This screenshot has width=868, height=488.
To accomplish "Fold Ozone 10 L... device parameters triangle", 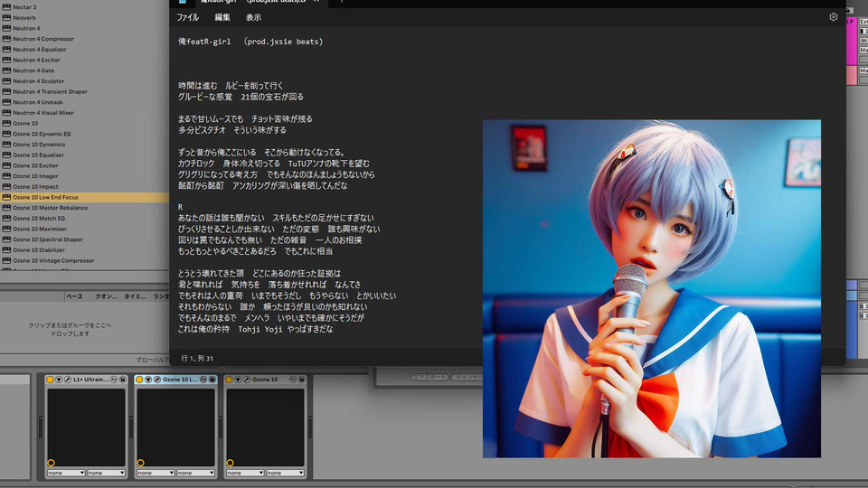I will coord(148,380).
